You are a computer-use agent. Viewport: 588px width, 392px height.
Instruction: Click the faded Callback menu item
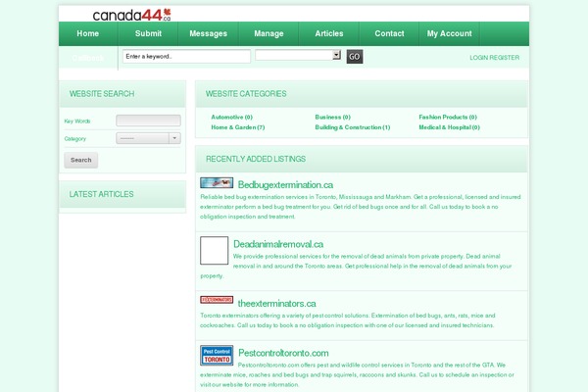pyautogui.click(x=88, y=58)
